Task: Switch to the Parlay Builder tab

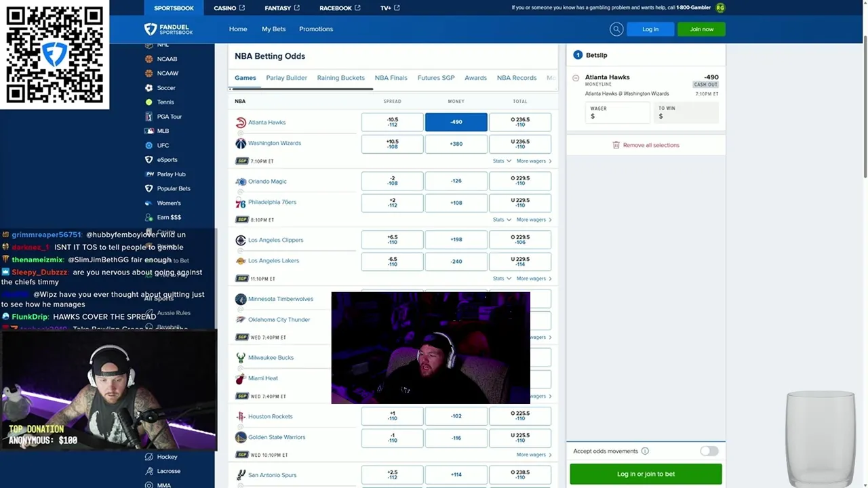Action: click(x=286, y=78)
